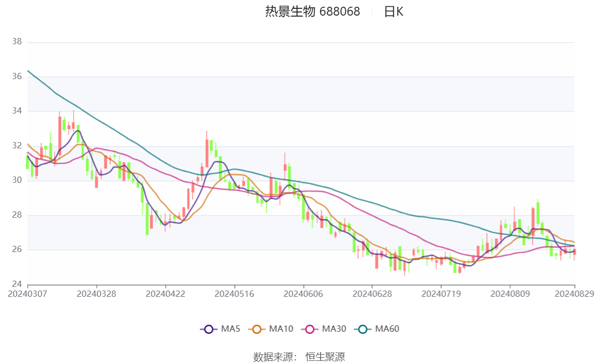Click the chart title 热景生物 688068
This screenshot has height=364, width=598.
coord(312,12)
